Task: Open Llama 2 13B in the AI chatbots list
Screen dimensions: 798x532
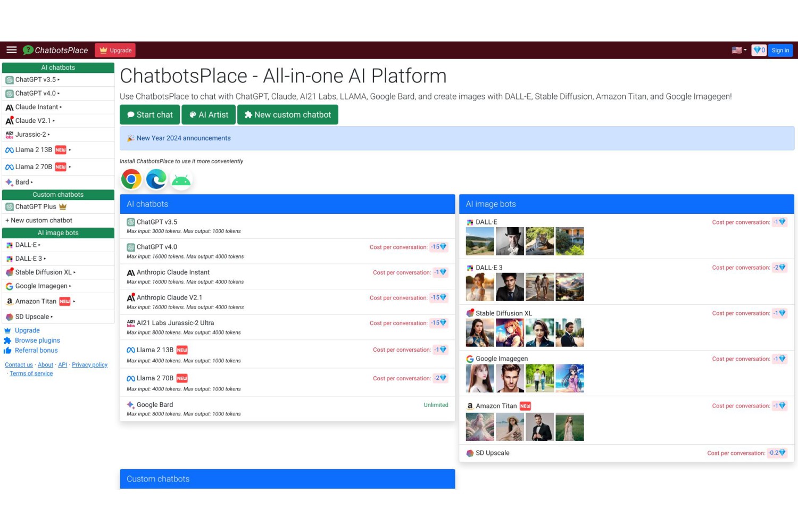Action: coord(155,350)
